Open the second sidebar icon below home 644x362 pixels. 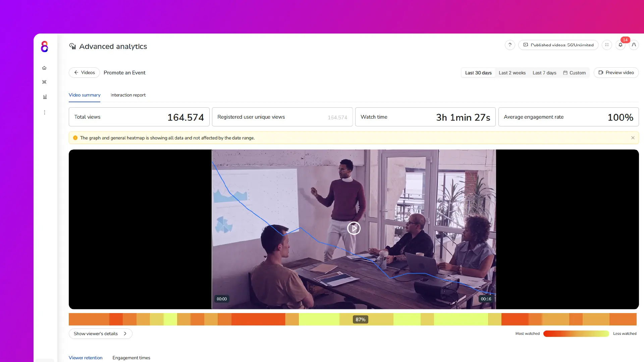click(44, 82)
